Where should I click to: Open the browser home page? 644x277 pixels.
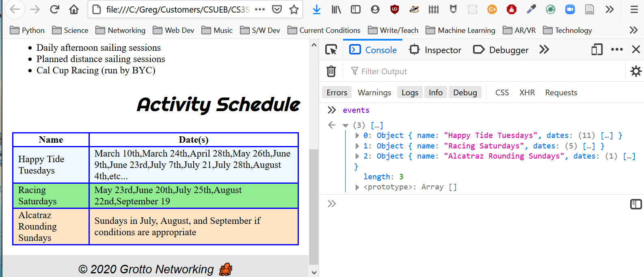click(x=74, y=9)
